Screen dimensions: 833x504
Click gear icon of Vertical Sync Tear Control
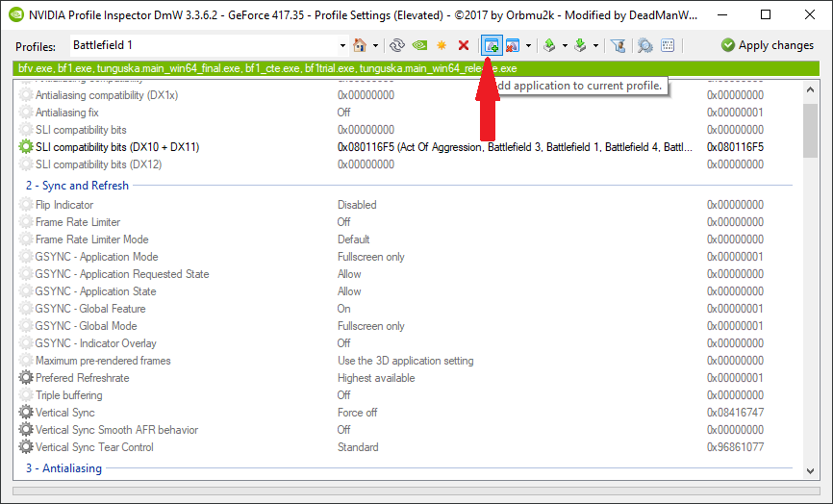[26, 447]
